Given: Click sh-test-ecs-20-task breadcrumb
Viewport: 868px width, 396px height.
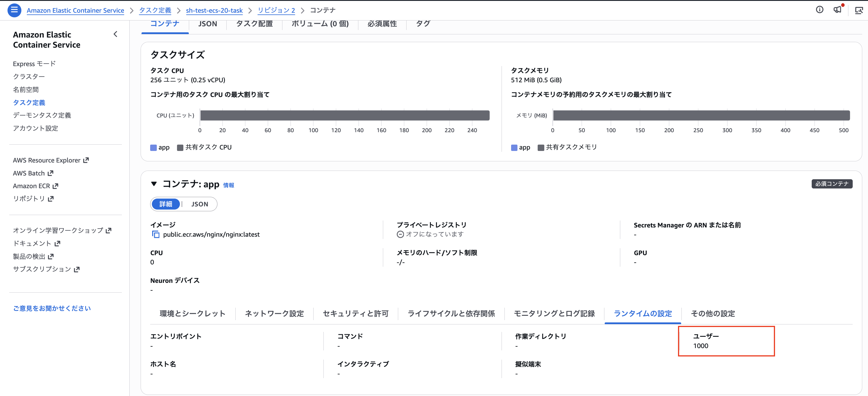Looking at the screenshot, I should click(x=214, y=10).
